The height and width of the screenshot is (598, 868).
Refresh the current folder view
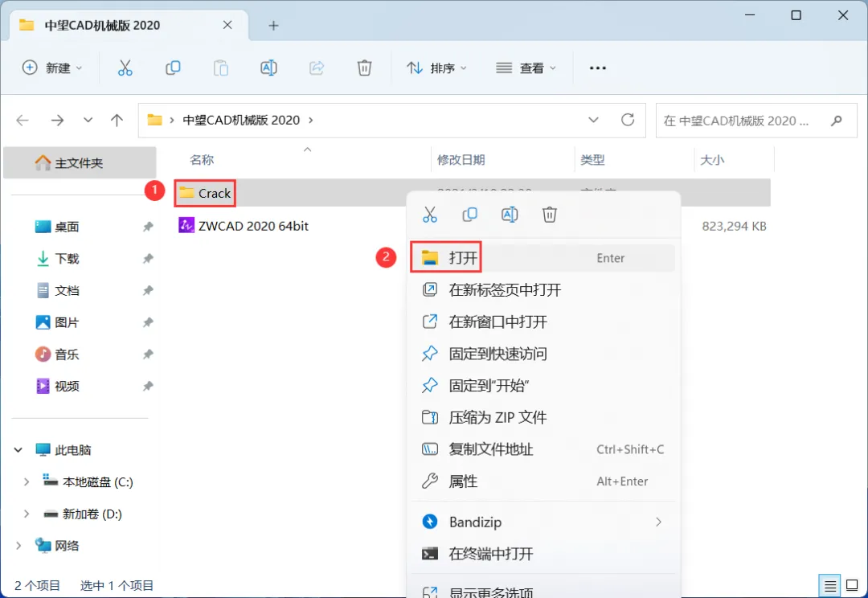(628, 120)
